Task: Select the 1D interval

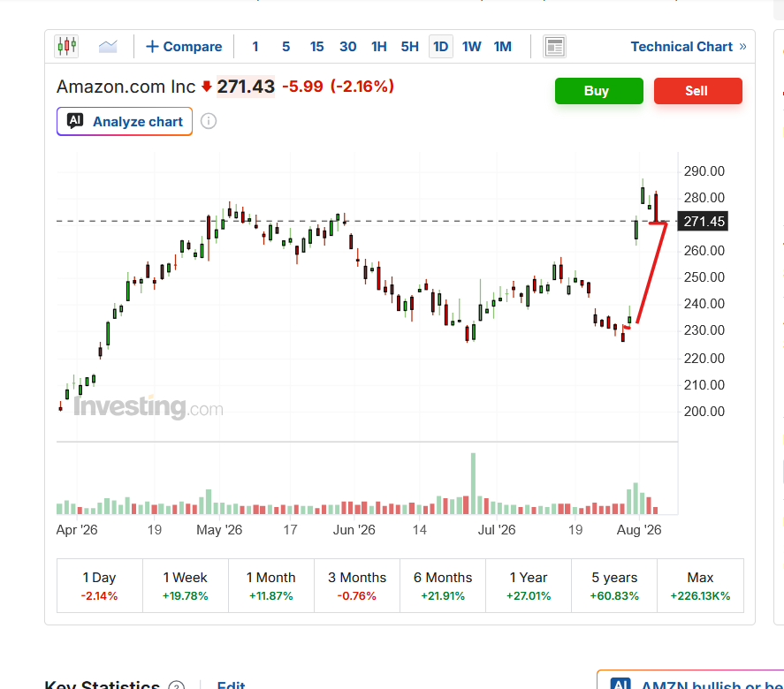Action: pyautogui.click(x=440, y=47)
